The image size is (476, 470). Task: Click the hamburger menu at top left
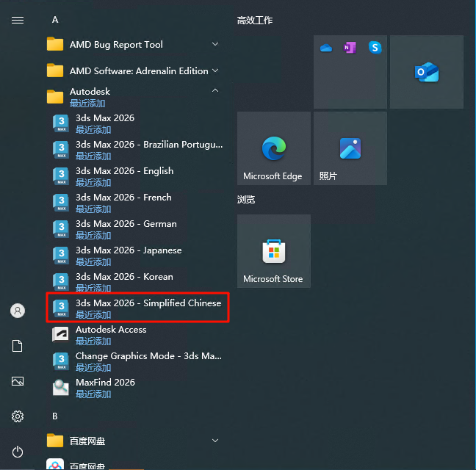(x=18, y=21)
